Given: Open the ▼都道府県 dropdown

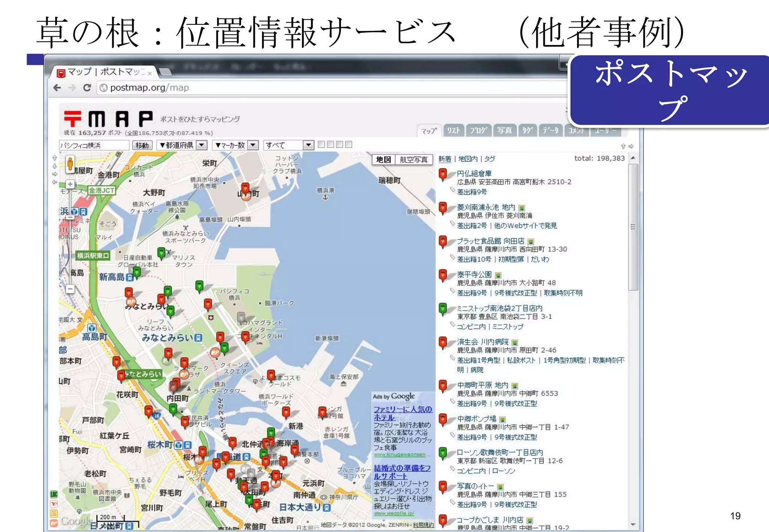Looking at the screenshot, I should pos(182,145).
